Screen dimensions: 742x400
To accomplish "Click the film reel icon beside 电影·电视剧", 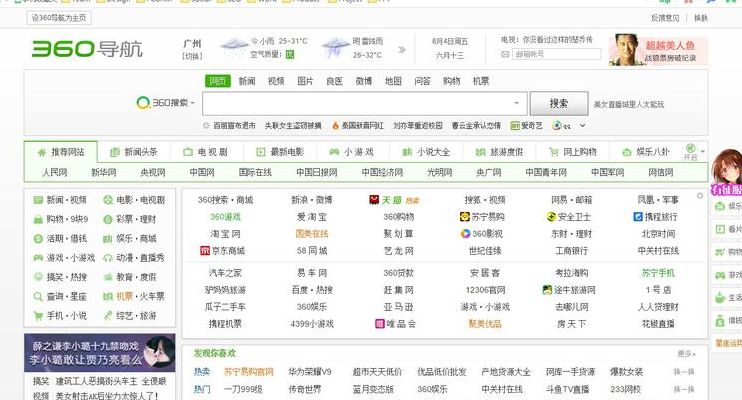I will (108, 200).
